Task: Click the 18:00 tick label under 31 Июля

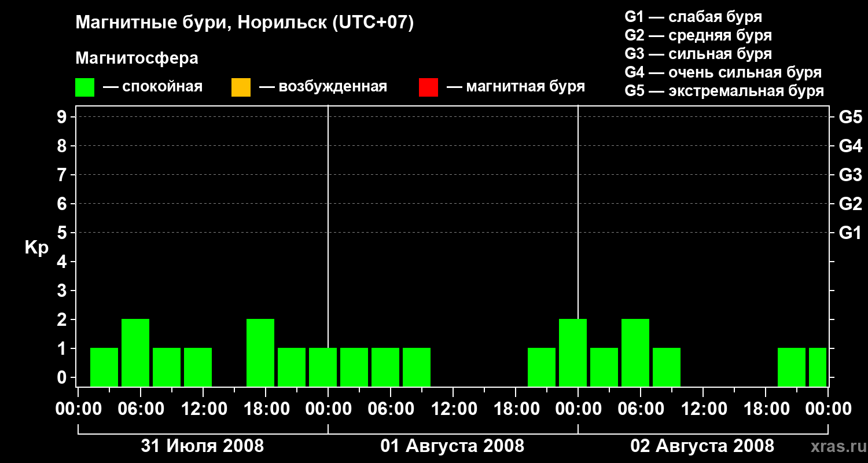Action: click(266, 409)
